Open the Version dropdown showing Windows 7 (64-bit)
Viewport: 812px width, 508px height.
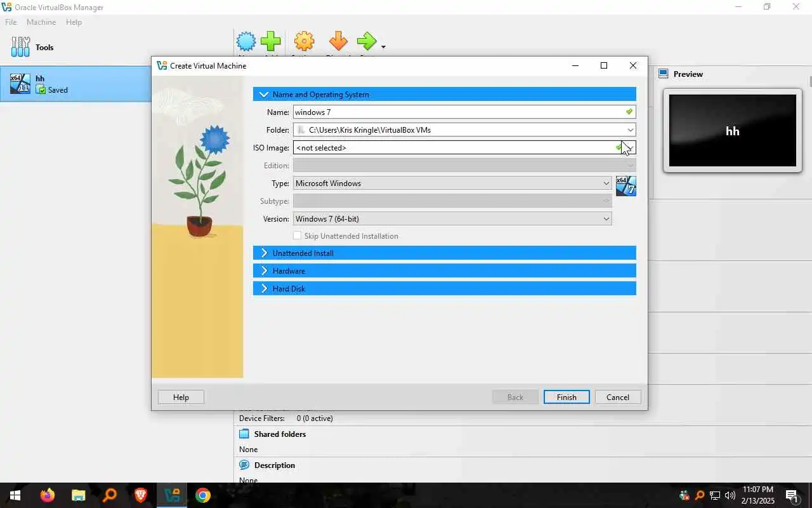452,219
